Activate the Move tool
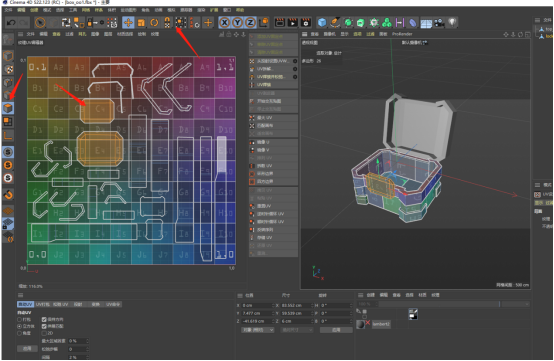The width and height of the screenshot is (554, 361). point(128,23)
